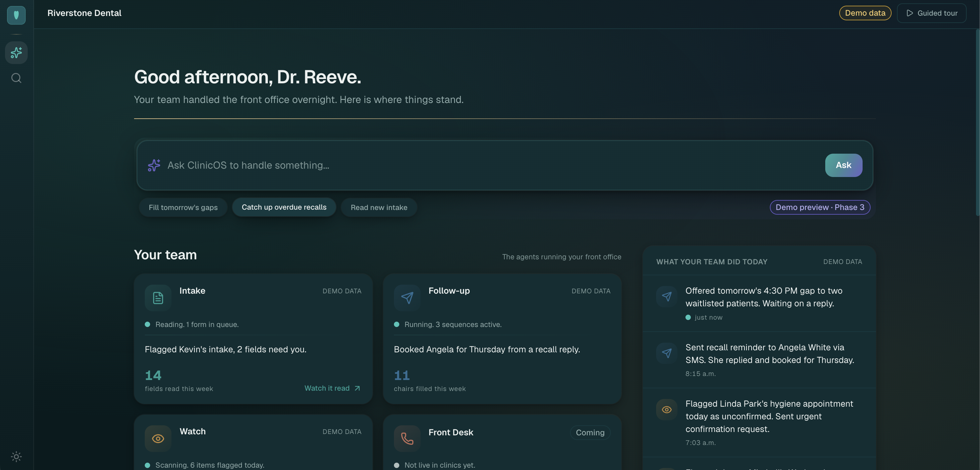This screenshot has width=980, height=470.
Task: Click the Intake document icon
Action: (158, 298)
